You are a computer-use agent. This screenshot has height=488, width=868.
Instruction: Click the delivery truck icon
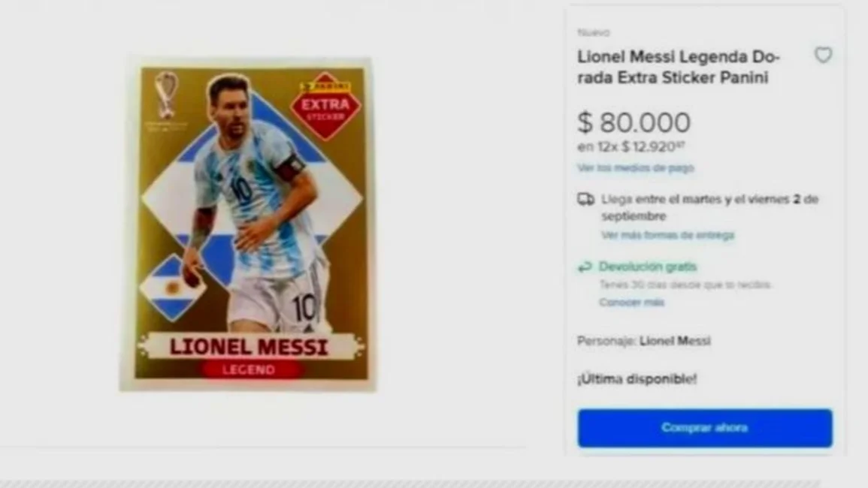pos(585,199)
